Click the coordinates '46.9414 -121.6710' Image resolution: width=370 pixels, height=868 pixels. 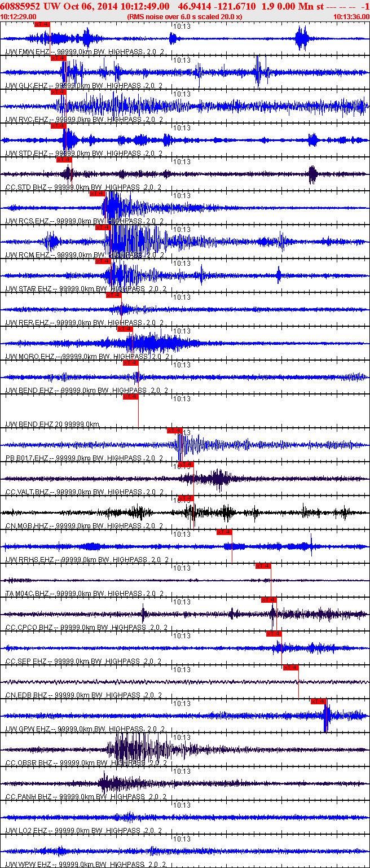tap(217, 6)
